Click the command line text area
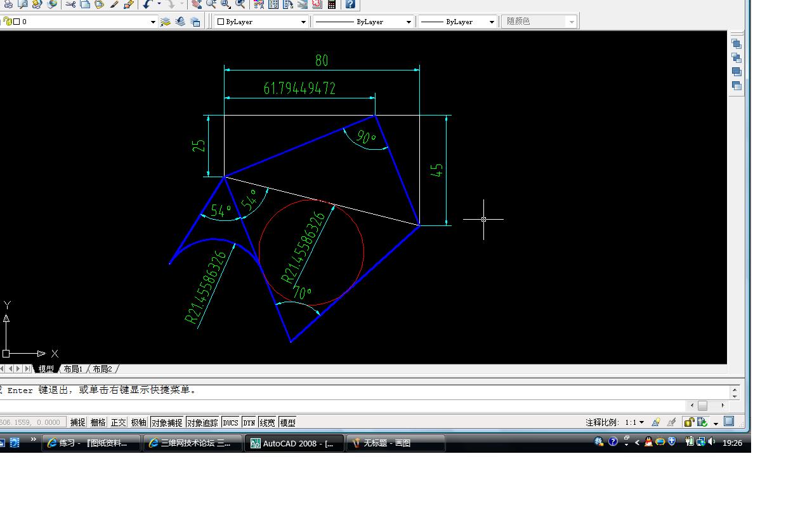Viewport: 812px width, 508px height. 365,391
